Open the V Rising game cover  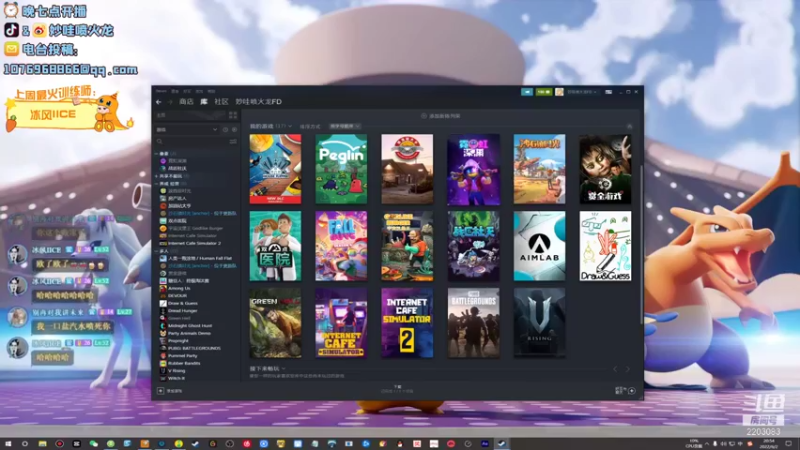click(x=539, y=323)
